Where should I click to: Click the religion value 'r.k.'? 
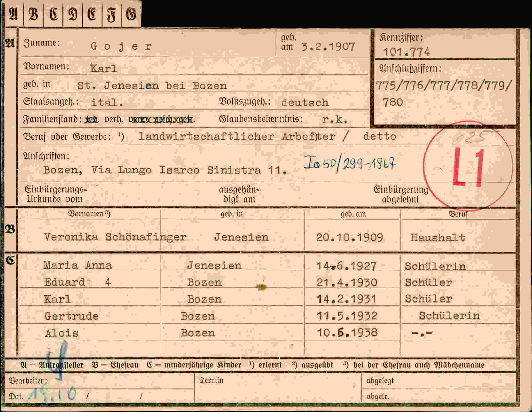[335, 119]
